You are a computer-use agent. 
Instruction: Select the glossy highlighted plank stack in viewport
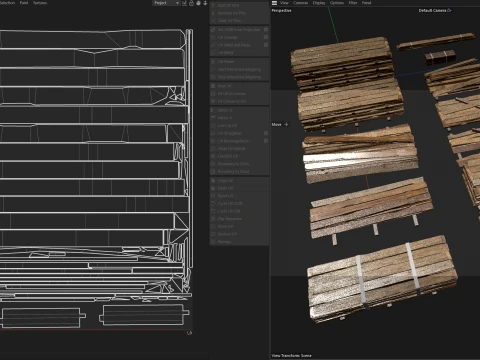pos(360,154)
